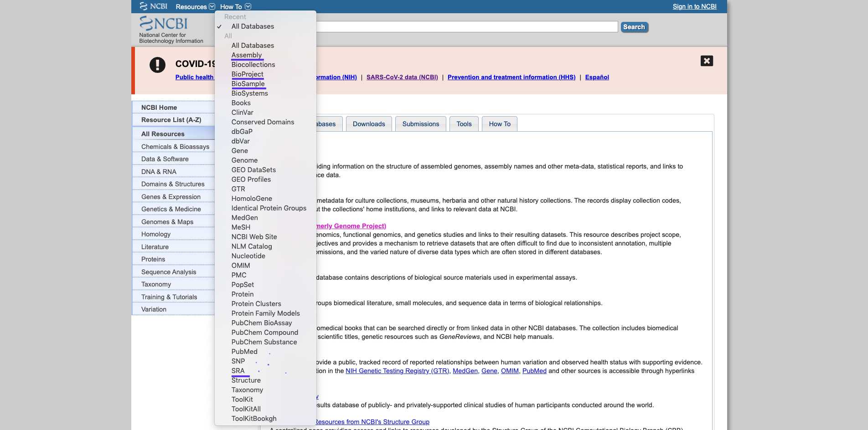Select checked All Databases under Recent

pos(253,26)
